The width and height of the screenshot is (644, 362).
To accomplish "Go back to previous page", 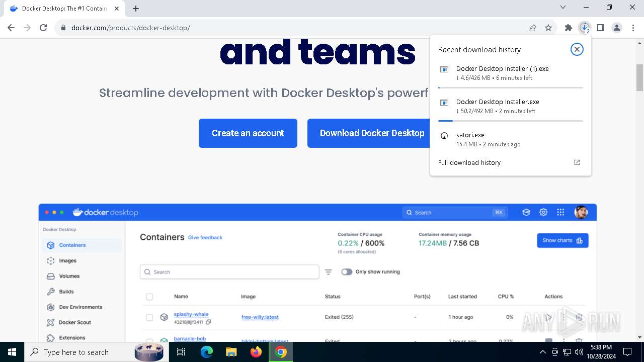I will pyautogui.click(x=11, y=28).
